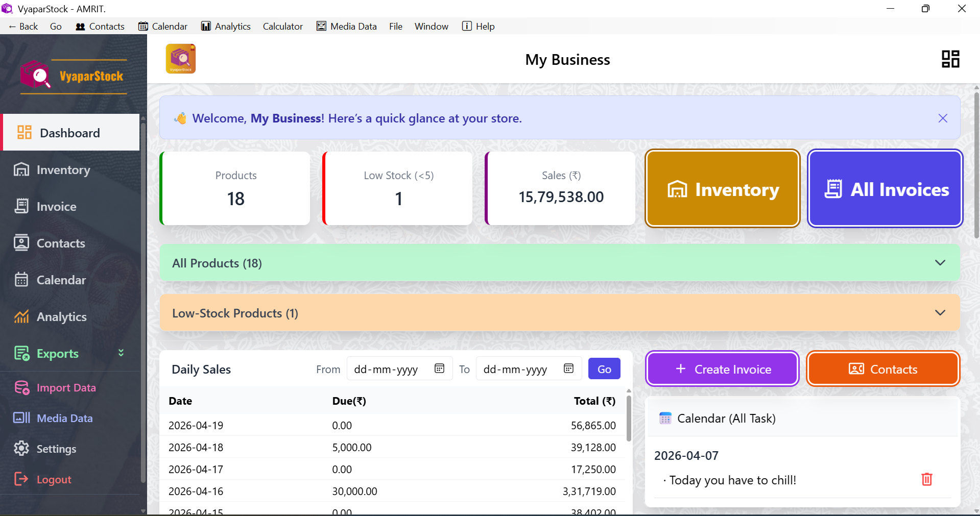Viewport: 980px width, 516px height.
Task: Click the Daily Sales table scrollbar
Action: (629, 419)
